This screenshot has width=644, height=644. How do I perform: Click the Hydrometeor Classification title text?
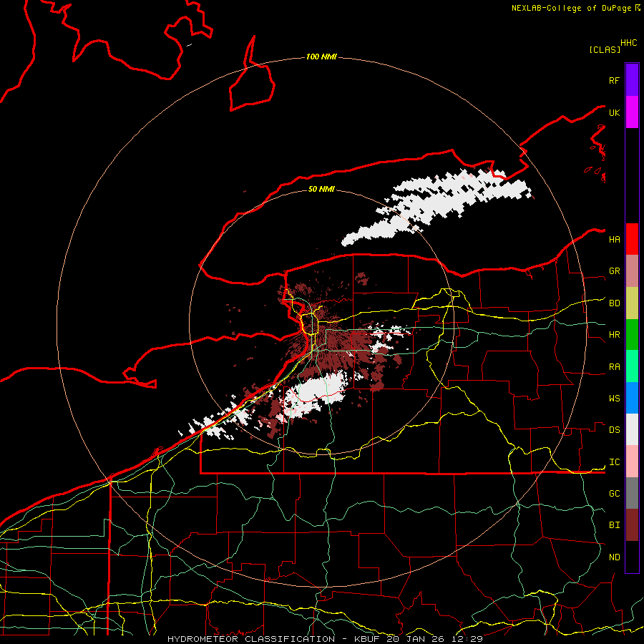click(x=251, y=639)
